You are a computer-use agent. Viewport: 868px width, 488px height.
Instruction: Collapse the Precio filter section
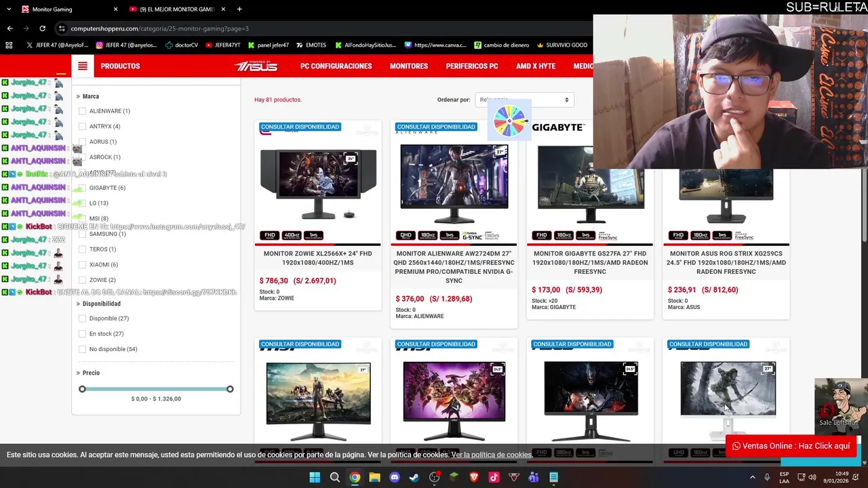[x=88, y=373]
